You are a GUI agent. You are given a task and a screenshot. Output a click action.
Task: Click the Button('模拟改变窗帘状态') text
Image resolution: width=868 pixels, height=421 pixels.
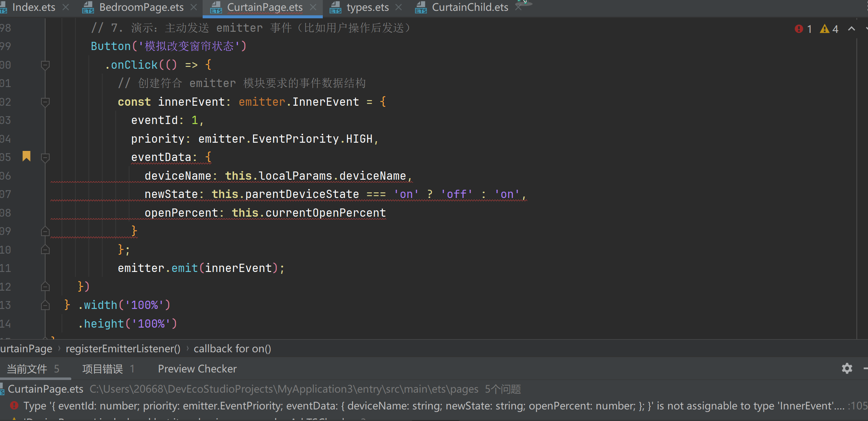[x=169, y=46]
